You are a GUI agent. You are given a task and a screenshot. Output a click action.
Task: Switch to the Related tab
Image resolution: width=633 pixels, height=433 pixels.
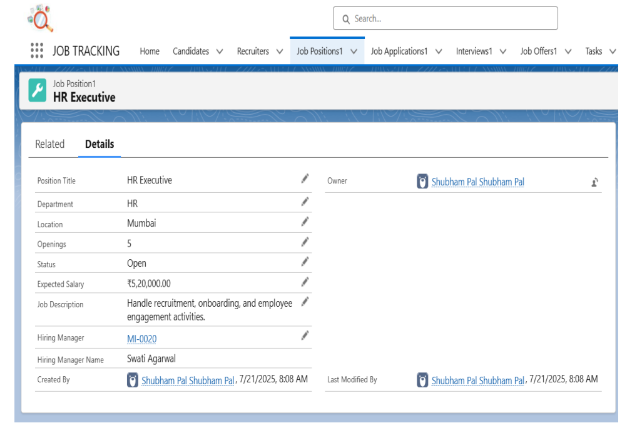pos(50,144)
